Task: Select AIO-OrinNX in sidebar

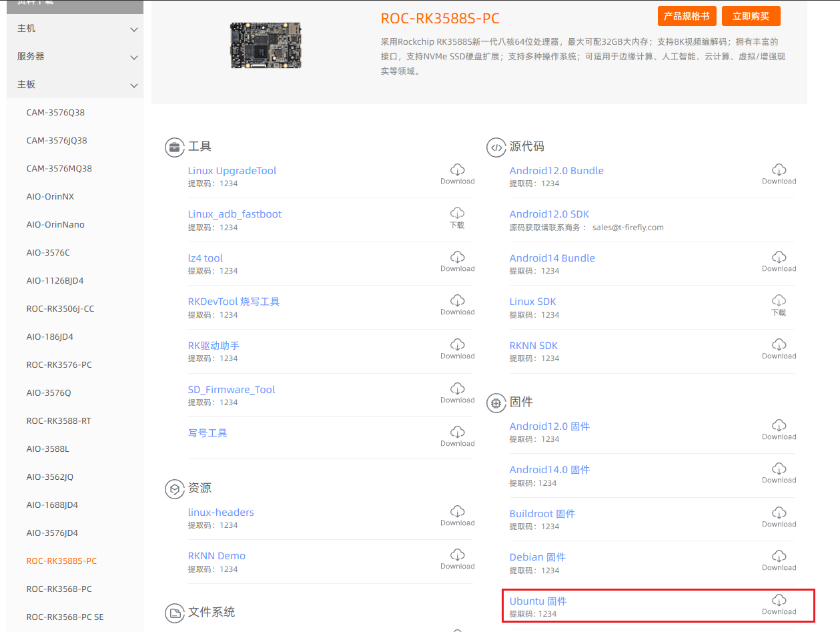Action: [51, 197]
